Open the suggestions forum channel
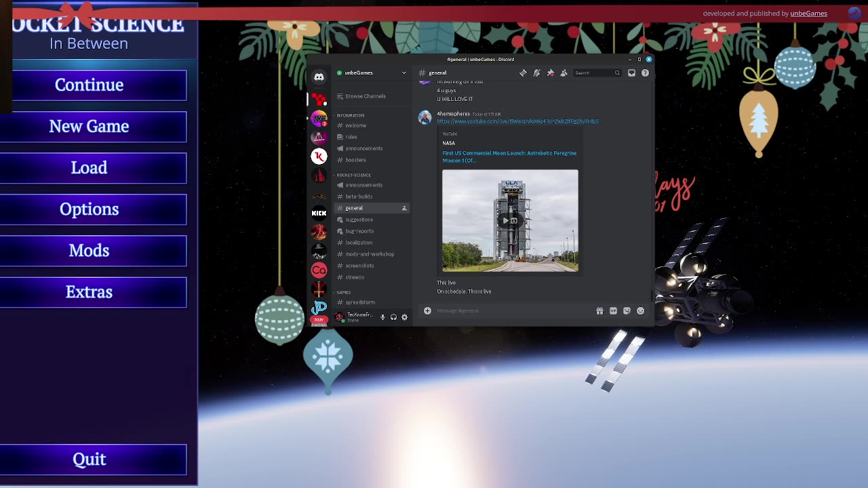This screenshot has height=488, width=868. [372, 220]
